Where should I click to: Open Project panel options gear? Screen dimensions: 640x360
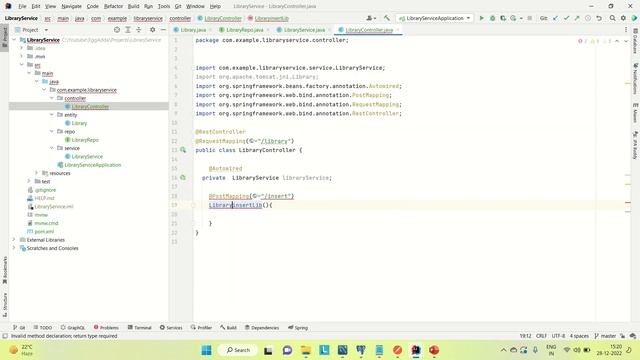[x=152, y=30]
